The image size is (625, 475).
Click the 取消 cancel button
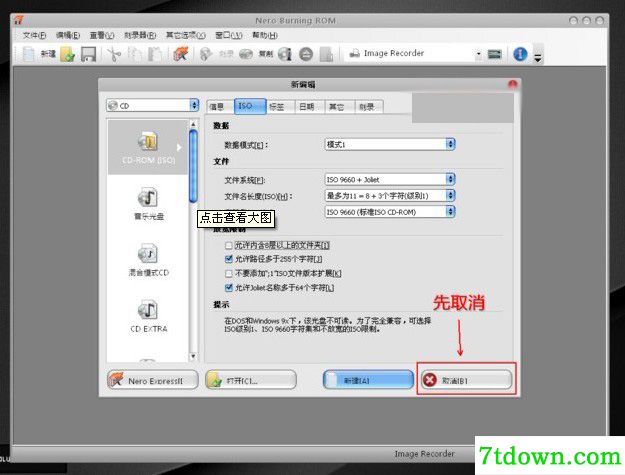tap(466, 380)
